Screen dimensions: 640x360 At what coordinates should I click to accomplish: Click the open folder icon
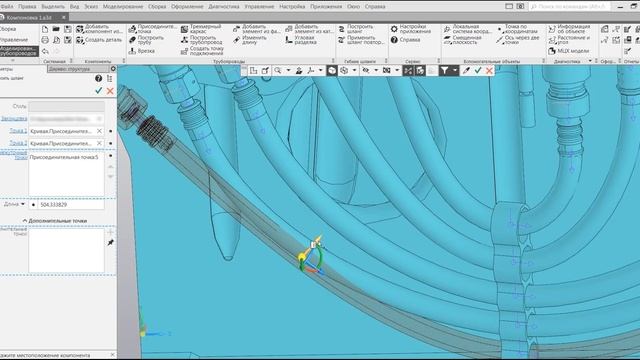coord(56,29)
